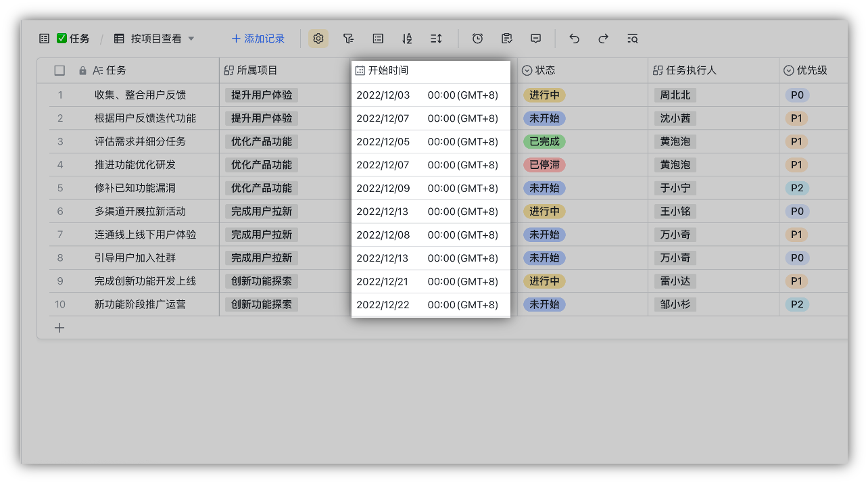Image resolution: width=868 pixels, height=484 pixels.
Task: Open the field settings gear icon
Action: (318, 39)
